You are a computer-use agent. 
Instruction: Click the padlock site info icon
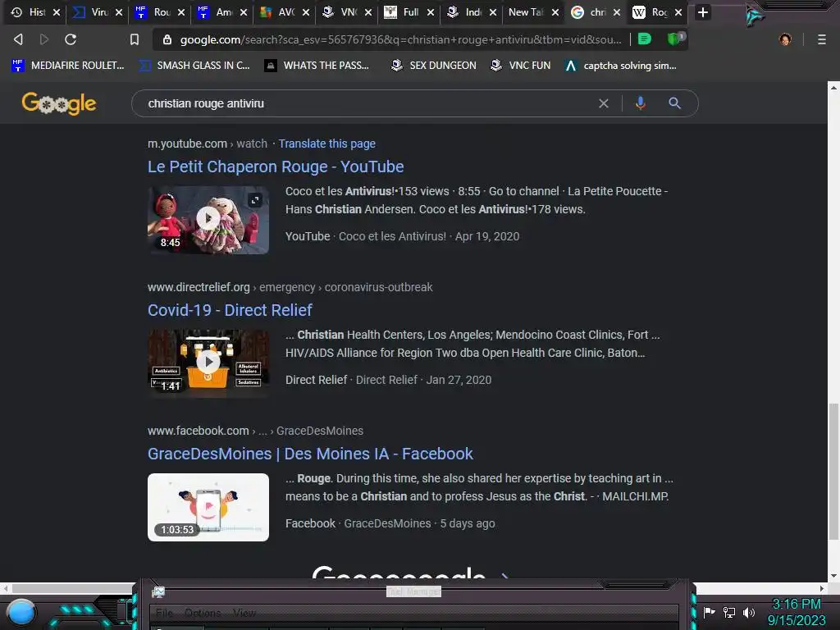pos(167,39)
